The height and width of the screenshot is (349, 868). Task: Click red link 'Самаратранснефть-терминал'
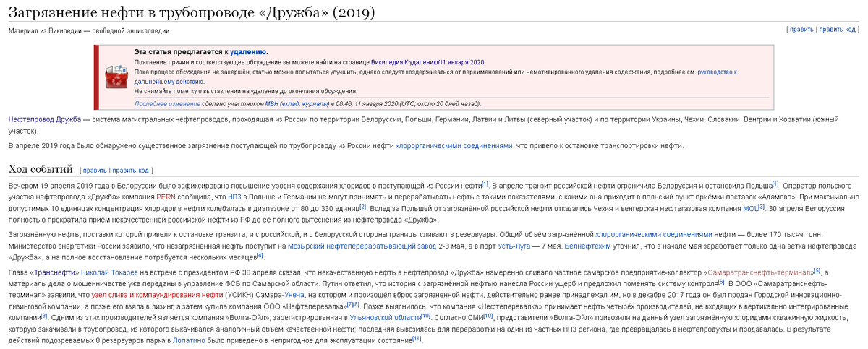758,272
